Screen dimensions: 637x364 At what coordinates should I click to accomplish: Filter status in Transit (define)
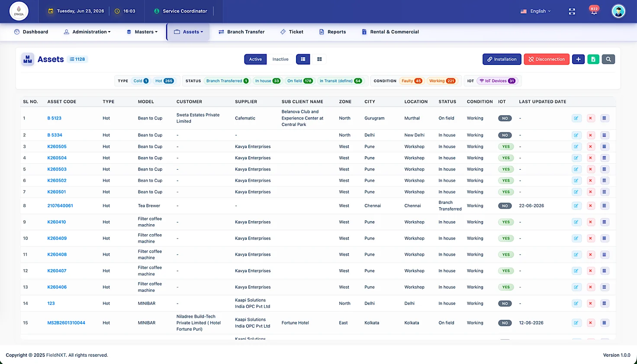[x=341, y=81]
